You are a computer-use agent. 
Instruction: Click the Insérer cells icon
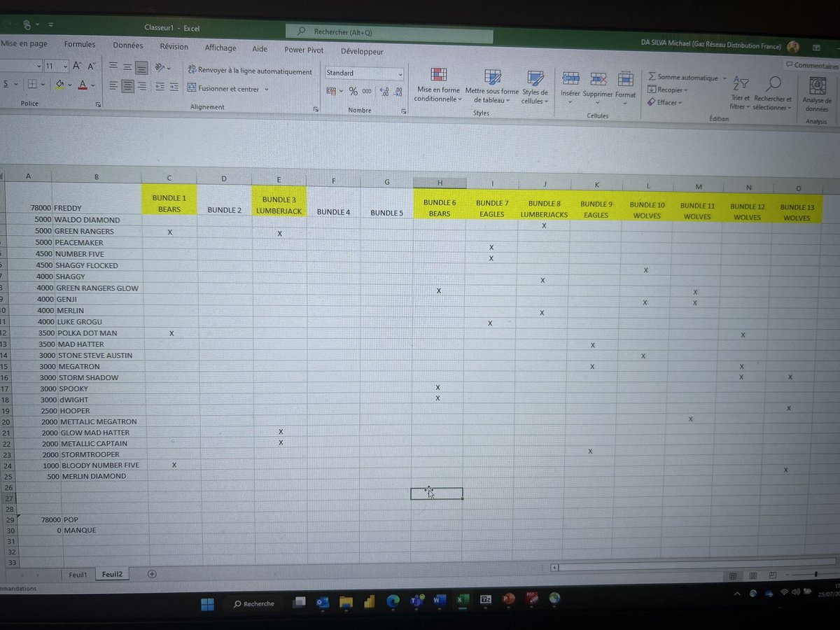point(571,78)
